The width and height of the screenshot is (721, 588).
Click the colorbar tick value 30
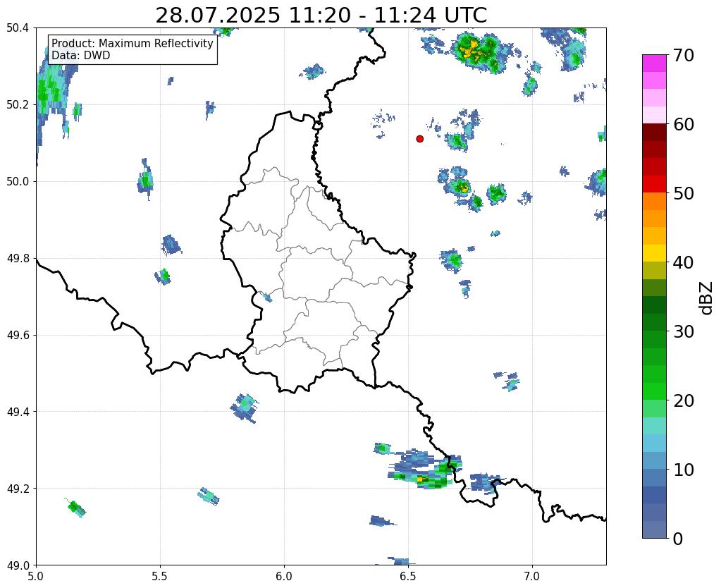click(x=684, y=331)
